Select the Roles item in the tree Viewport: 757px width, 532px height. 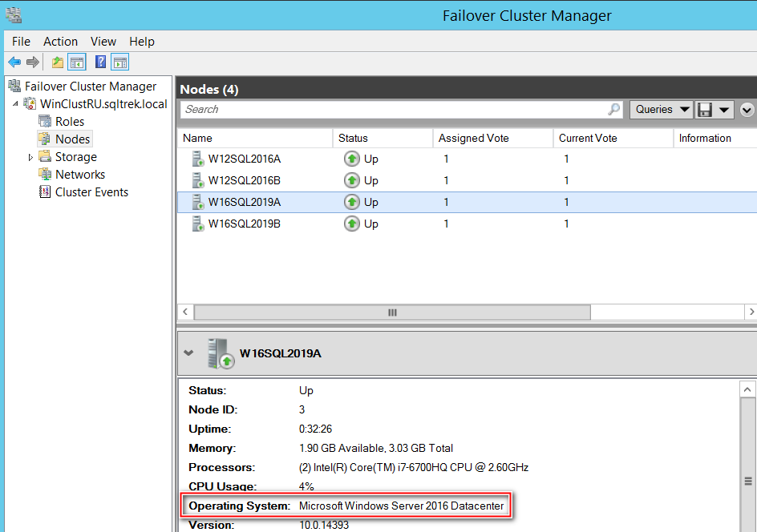pos(69,122)
